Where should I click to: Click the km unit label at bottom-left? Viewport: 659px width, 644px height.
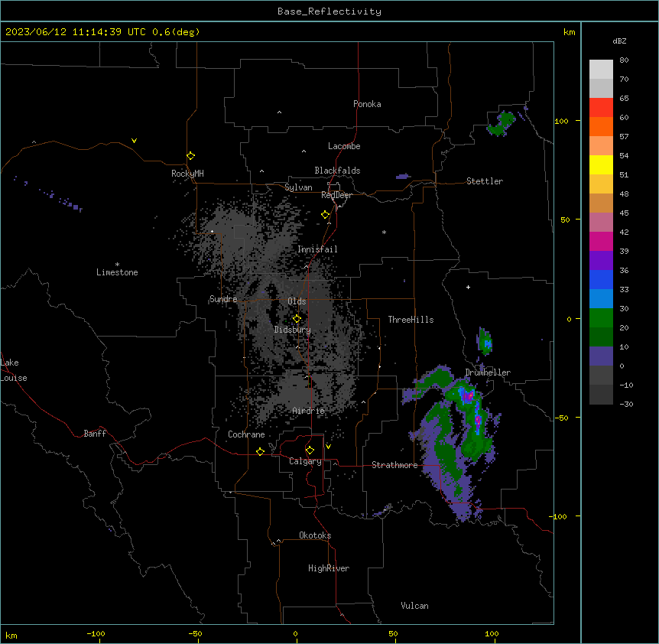point(11,635)
